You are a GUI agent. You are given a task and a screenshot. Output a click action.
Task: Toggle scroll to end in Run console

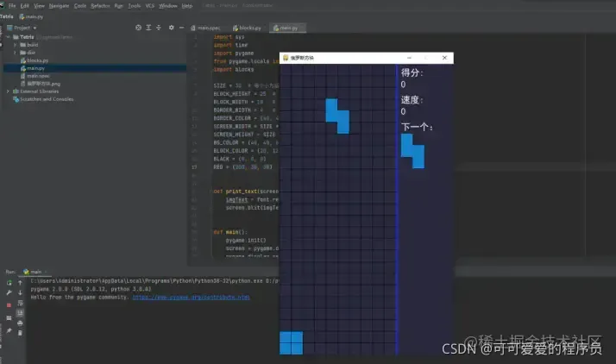(20, 313)
